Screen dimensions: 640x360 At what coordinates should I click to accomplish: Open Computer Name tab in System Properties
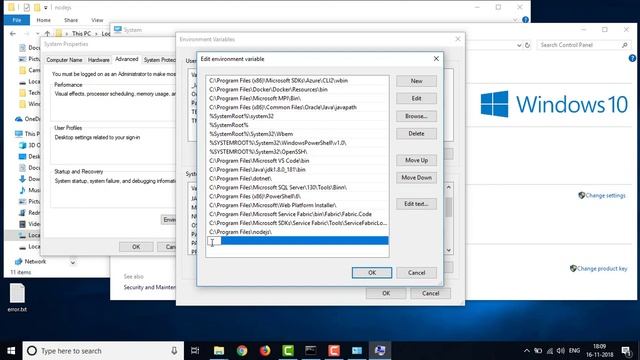coord(64,60)
